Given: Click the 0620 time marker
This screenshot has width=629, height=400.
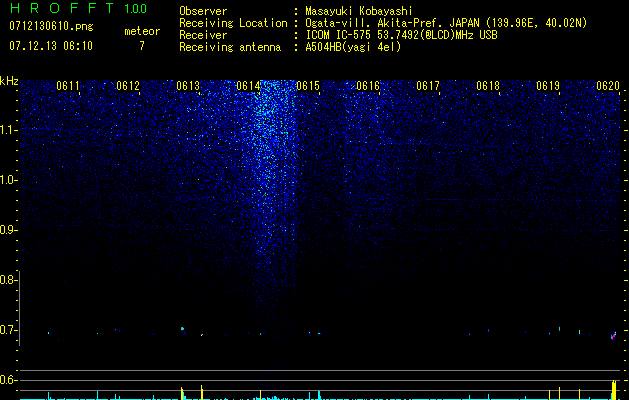Looking at the screenshot, I should pos(608,86).
